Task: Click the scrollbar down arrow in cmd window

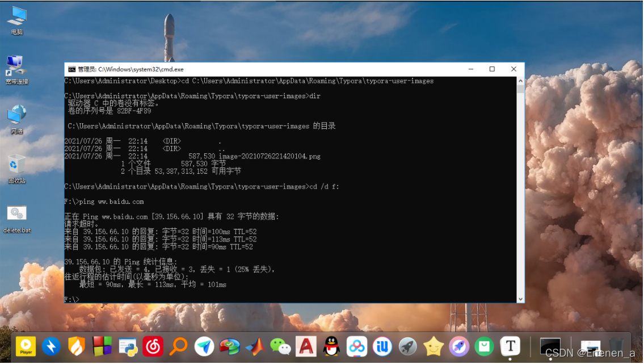Action: 521,298
